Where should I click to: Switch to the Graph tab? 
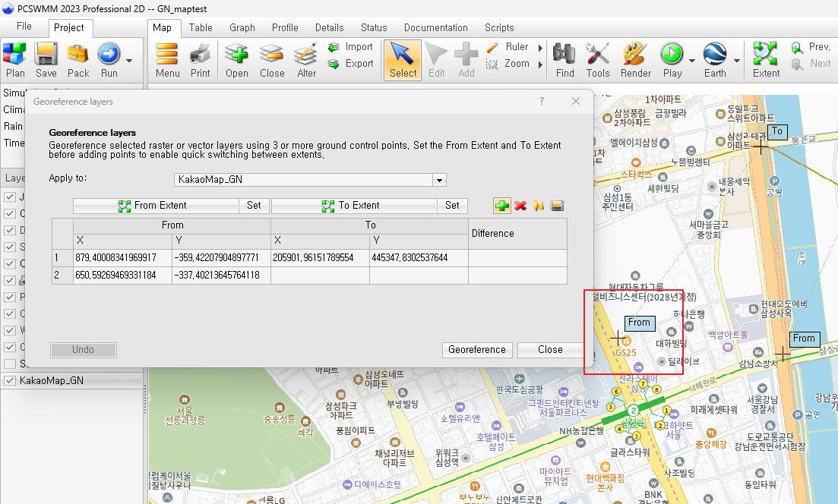point(242,28)
